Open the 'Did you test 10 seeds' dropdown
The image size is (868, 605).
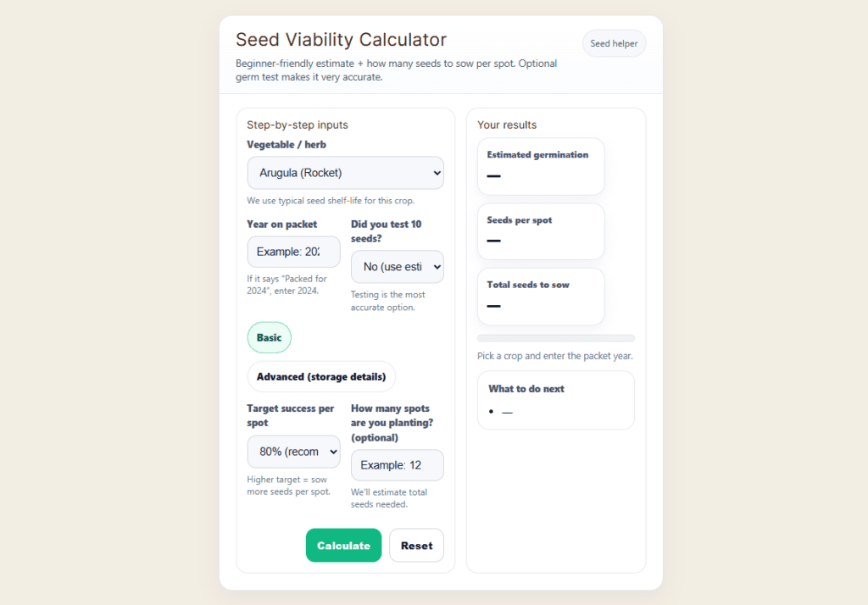point(397,267)
